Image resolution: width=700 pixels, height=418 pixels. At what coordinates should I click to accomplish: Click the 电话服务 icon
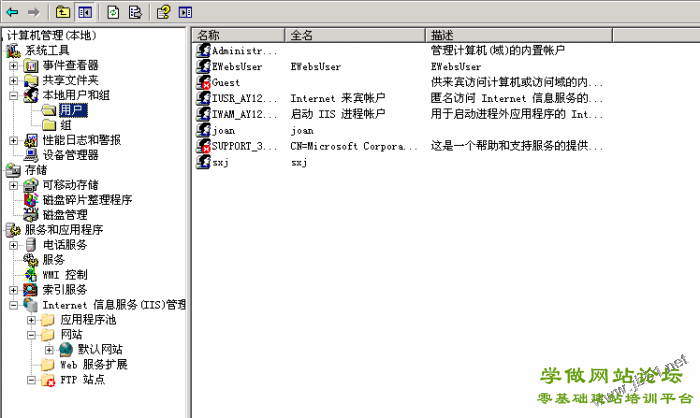(x=31, y=245)
